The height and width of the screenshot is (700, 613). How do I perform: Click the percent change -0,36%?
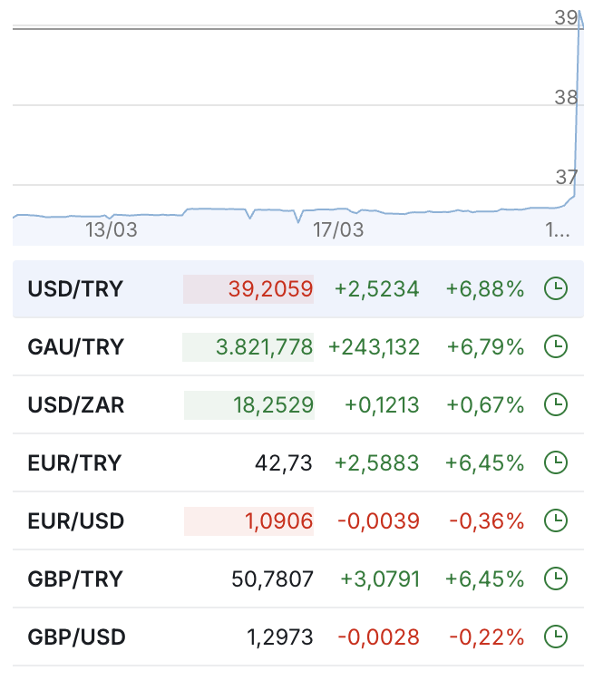pyautogui.click(x=487, y=521)
